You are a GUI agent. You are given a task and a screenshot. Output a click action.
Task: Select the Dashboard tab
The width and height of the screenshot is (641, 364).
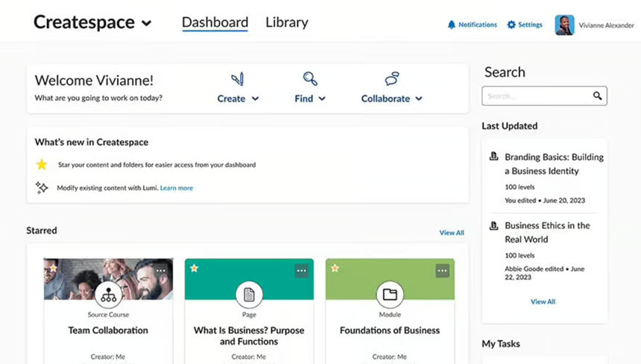click(215, 22)
